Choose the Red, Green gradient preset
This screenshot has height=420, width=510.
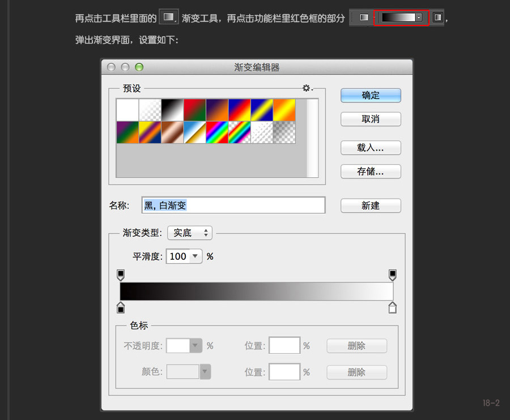tap(195, 110)
